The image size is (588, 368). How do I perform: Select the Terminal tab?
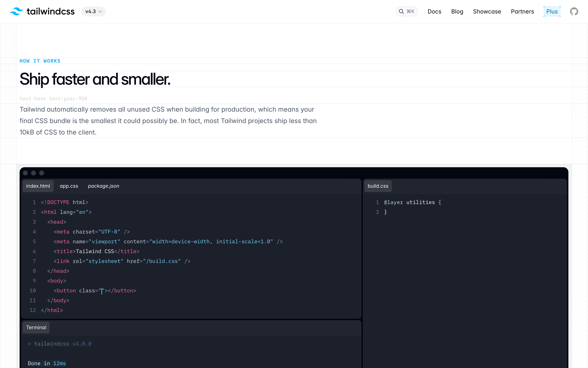pyautogui.click(x=36, y=327)
